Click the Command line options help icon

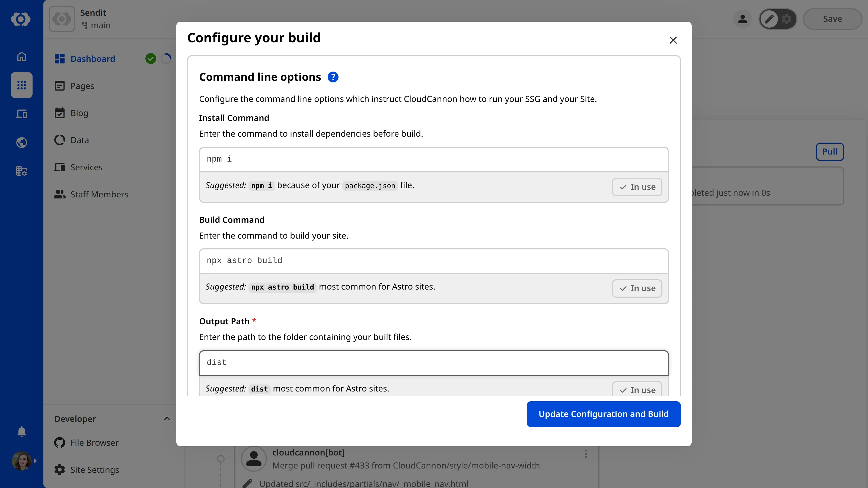tap(333, 77)
